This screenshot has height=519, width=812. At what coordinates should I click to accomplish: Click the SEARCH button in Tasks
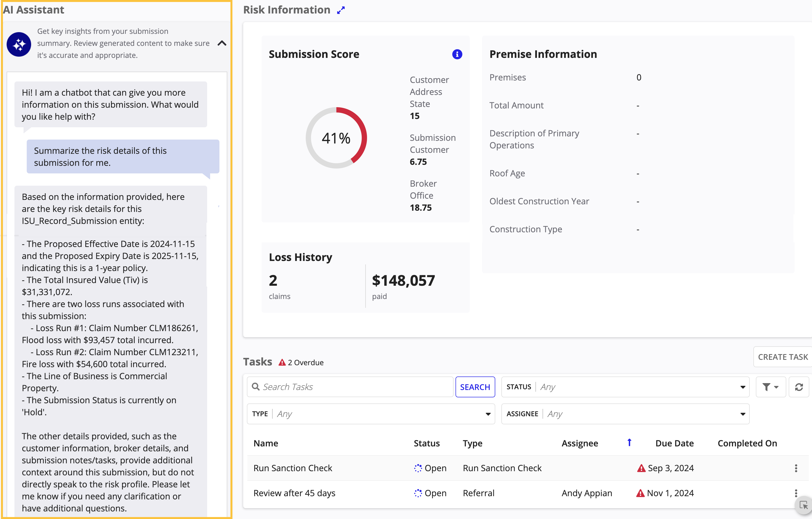475,387
